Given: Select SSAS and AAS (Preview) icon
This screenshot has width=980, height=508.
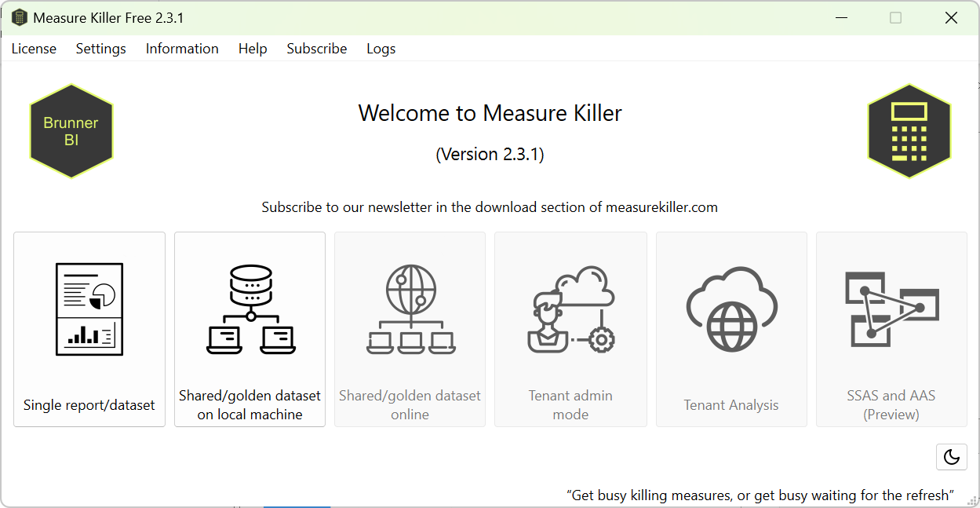Looking at the screenshot, I should tap(891, 309).
